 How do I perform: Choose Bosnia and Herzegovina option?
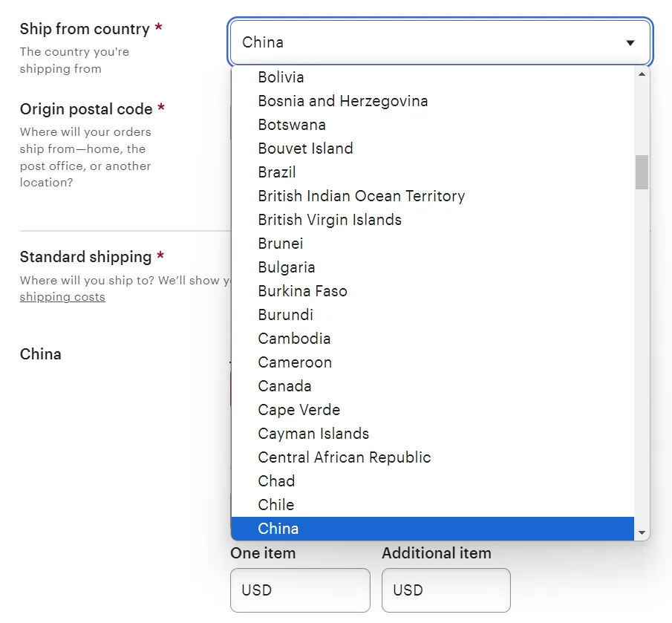tap(342, 101)
